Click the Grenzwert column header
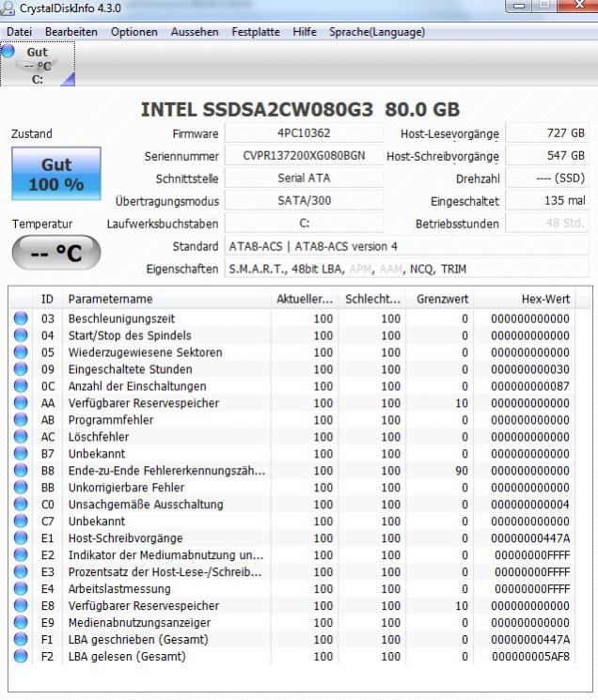The height and width of the screenshot is (700, 598). [440, 299]
